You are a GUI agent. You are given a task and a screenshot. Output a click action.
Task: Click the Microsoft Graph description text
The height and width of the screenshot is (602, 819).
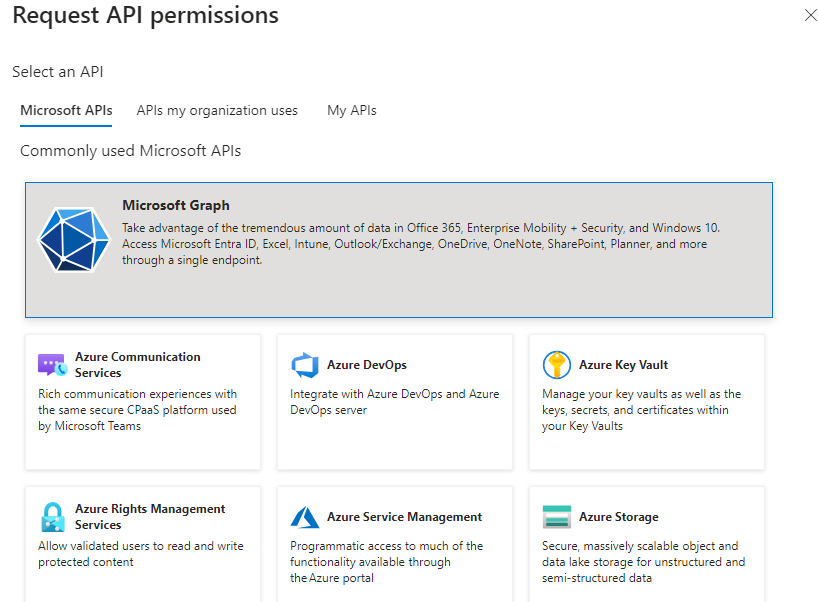420,244
